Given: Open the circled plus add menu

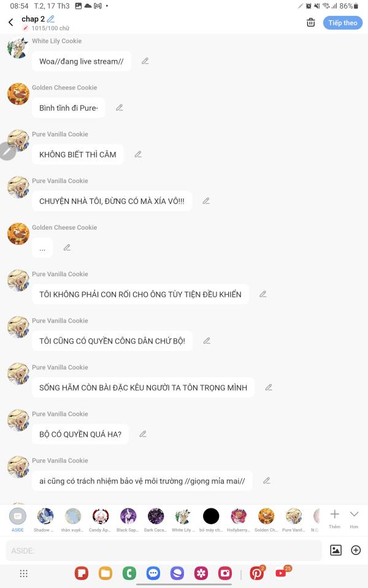Looking at the screenshot, I should (356, 550).
